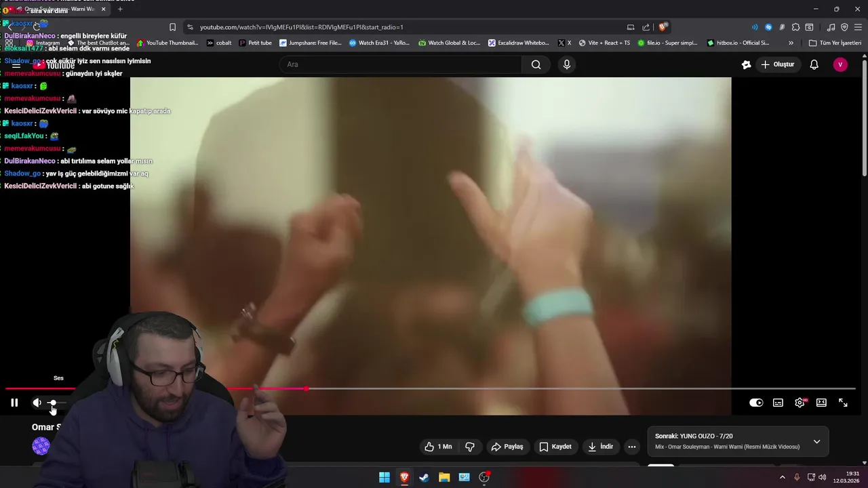Open the Windows Start menu
This screenshot has height=488, width=868.
pyautogui.click(x=384, y=477)
